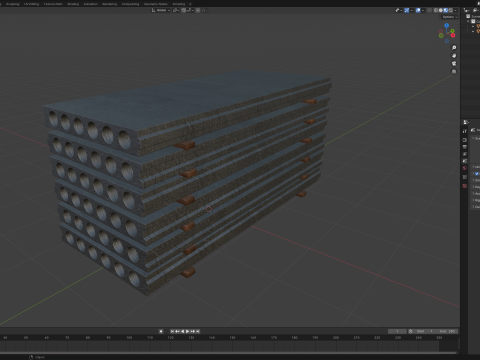This screenshot has width=480, height=360.
Task: Select wireframe viewport shading icon
Action: click(x=436, y=10)
